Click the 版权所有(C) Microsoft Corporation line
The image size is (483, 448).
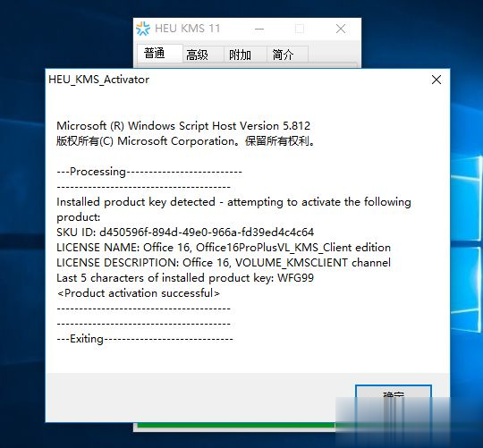click(x=186, y=141)
